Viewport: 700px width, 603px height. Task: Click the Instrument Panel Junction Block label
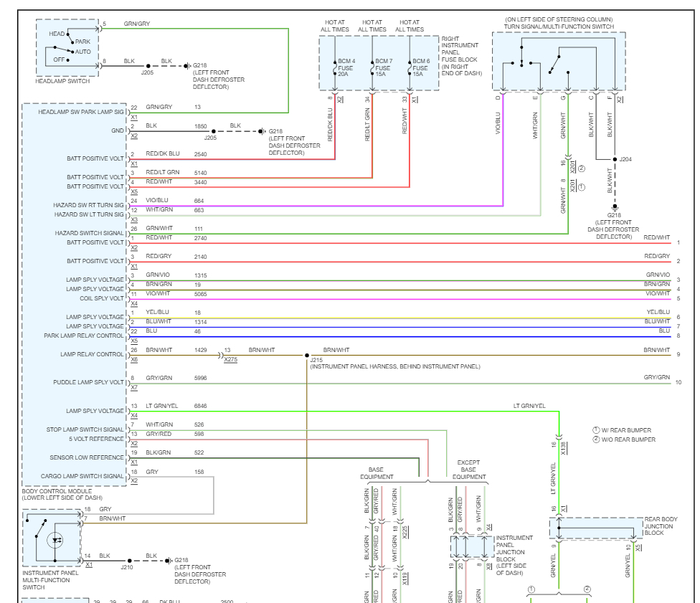[x=514, y=555]
